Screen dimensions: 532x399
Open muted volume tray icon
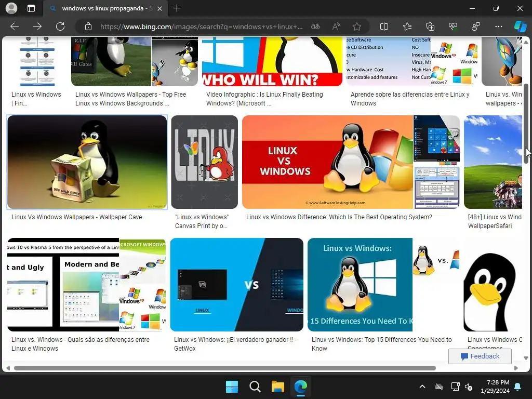(x=469, y=387)
